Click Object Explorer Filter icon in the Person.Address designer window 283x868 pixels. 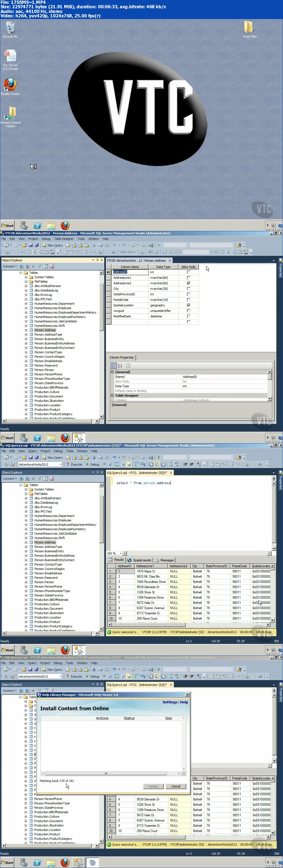pos(39,266)
